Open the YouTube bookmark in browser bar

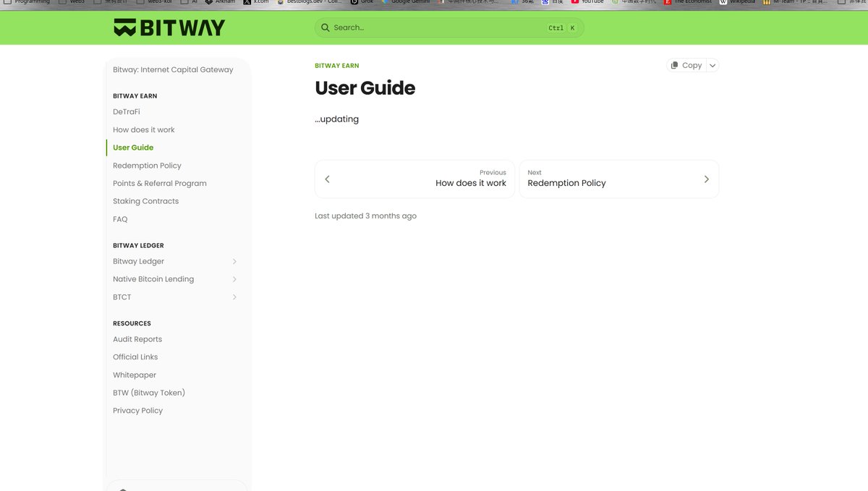coord(587,2)
